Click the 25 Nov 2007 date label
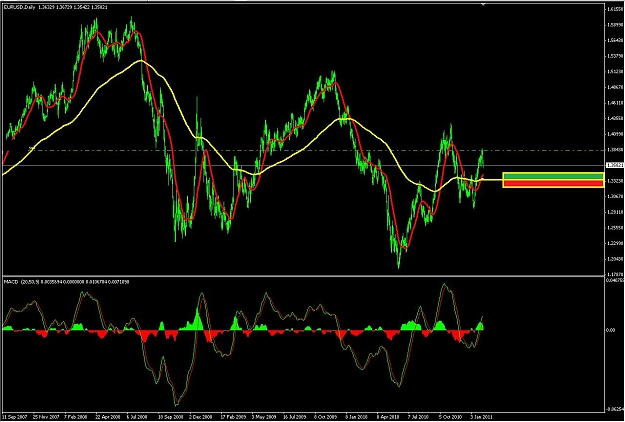 (46, 416)
